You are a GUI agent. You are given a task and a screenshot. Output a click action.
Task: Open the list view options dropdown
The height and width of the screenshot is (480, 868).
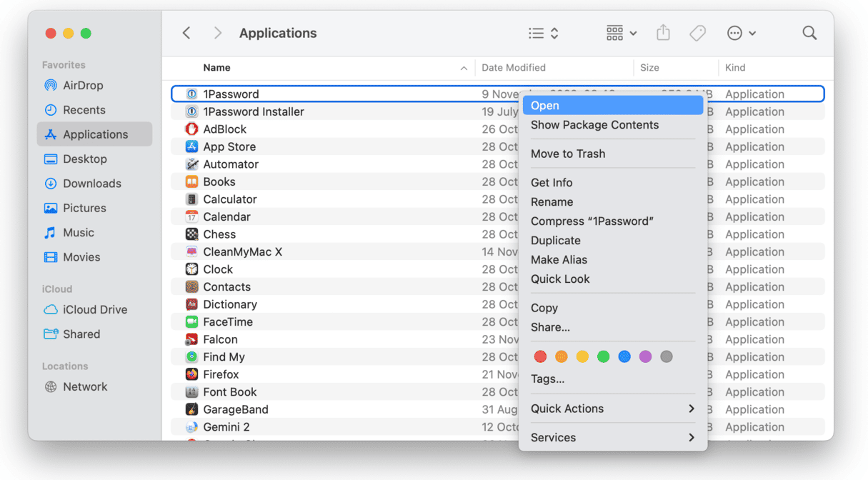(x=543, y=33)
